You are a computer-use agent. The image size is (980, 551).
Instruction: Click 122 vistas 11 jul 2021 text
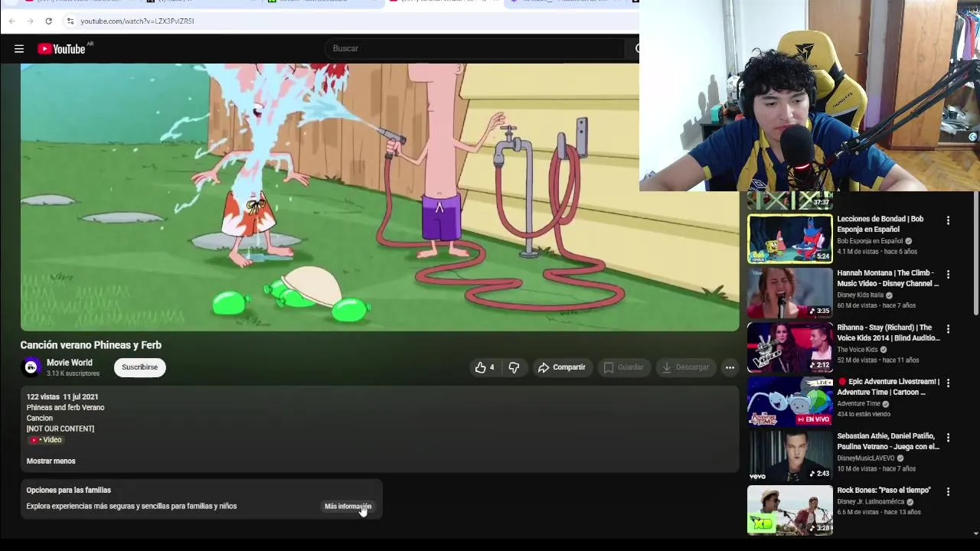point(62,396)
